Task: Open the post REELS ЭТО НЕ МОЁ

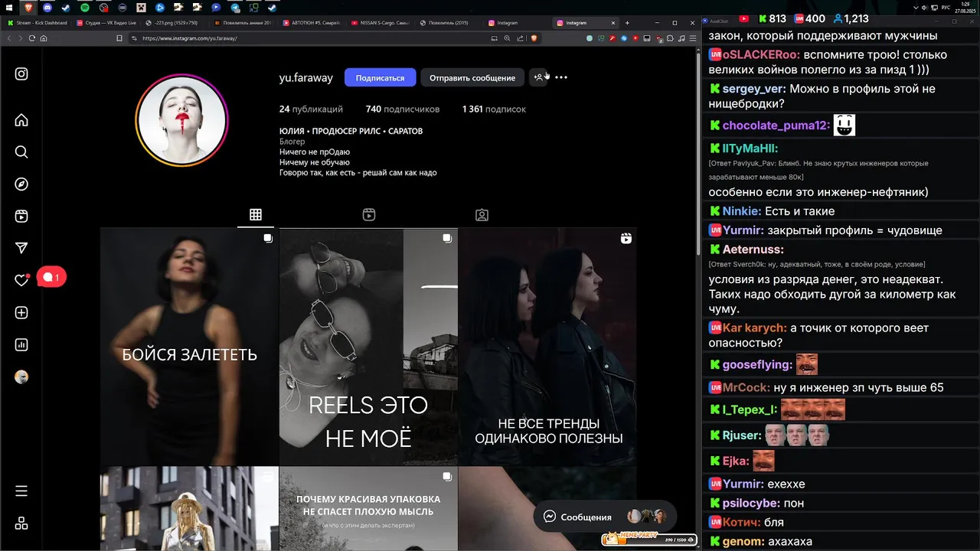Action: (368, 347)
